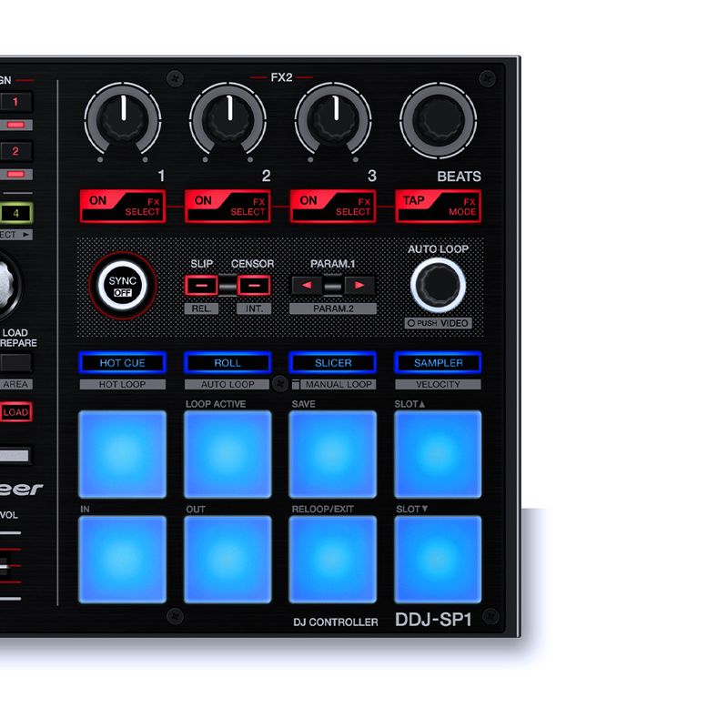Enable SLIP mode button
This screenshot has width=728, height=728.
click(201, 286)
